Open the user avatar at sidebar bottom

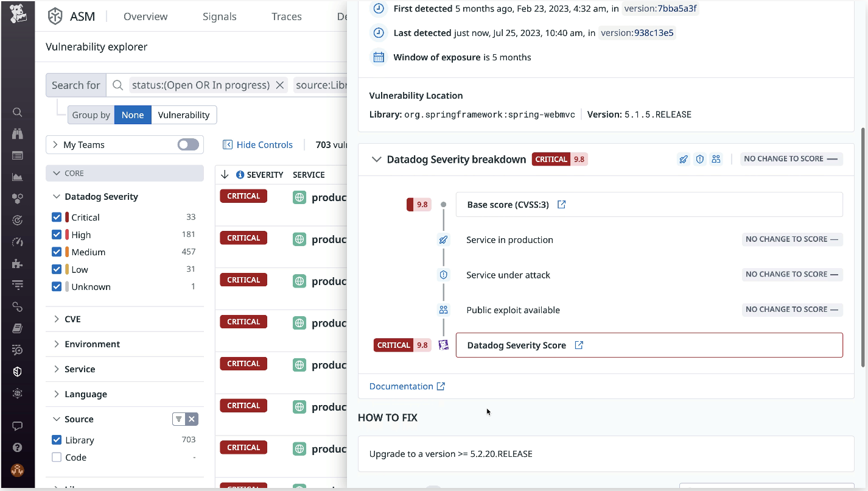[18, 470]
